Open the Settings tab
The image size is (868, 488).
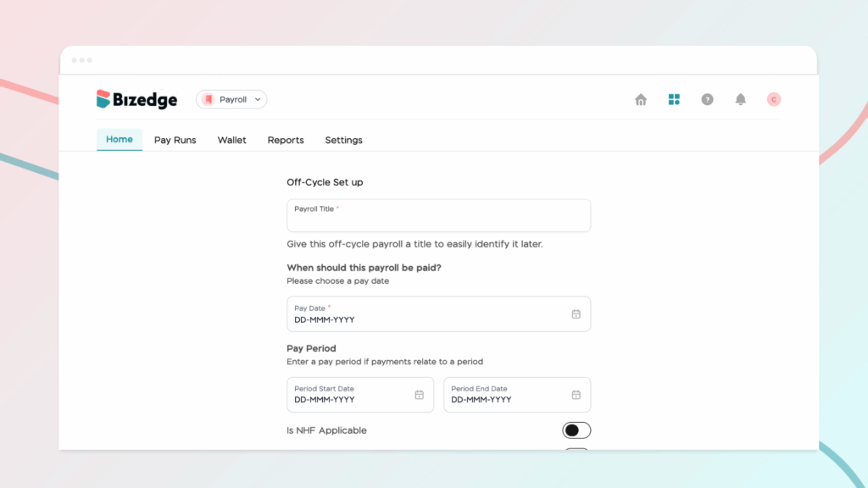343,141
